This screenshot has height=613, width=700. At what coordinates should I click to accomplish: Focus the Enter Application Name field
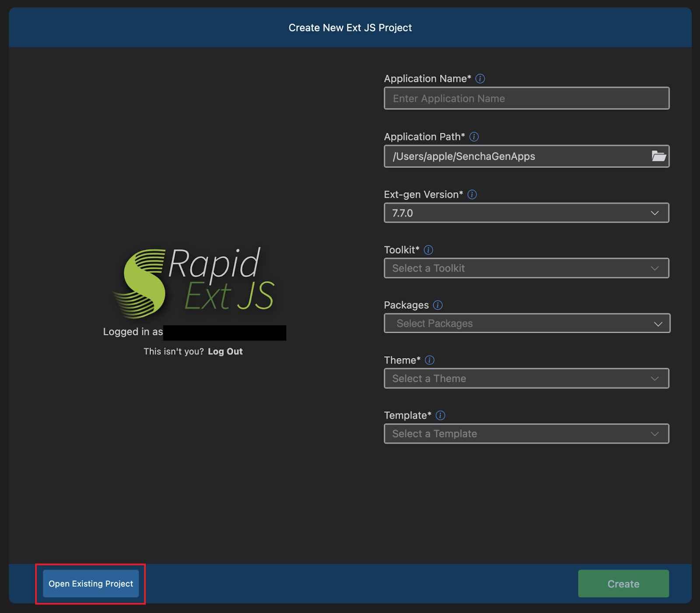pyautogui.click(x=526, y=98)
